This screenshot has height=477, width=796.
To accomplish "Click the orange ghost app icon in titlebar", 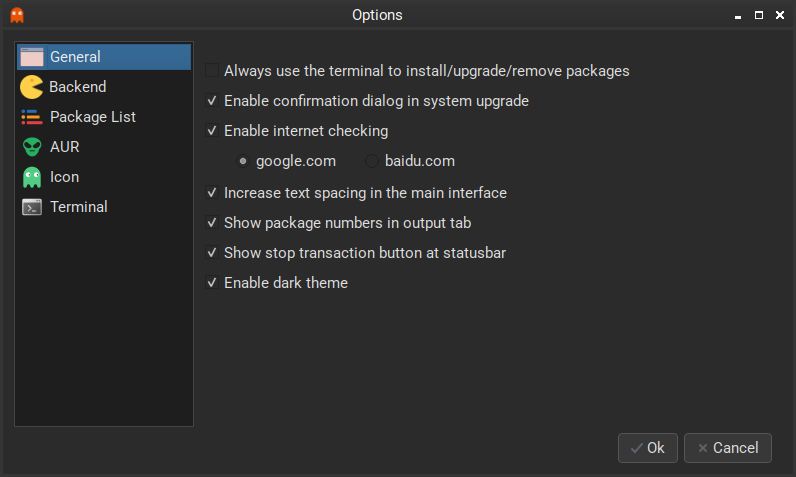I will point(17,15).
